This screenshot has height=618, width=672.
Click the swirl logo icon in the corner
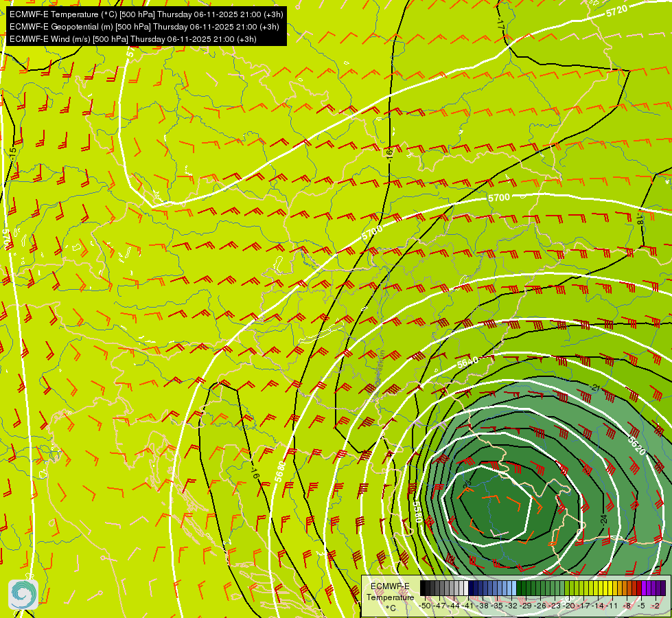23,595
